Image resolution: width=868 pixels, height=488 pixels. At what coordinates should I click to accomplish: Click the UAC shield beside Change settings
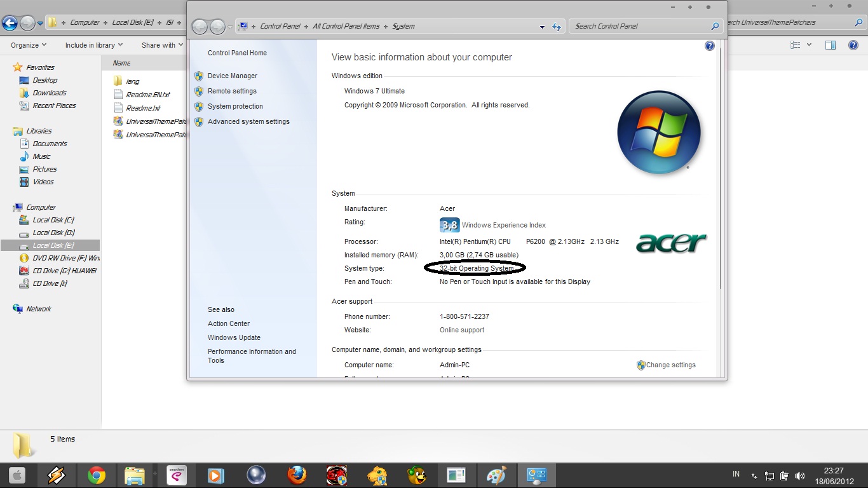pyautogui.click(x=641, y=365)
